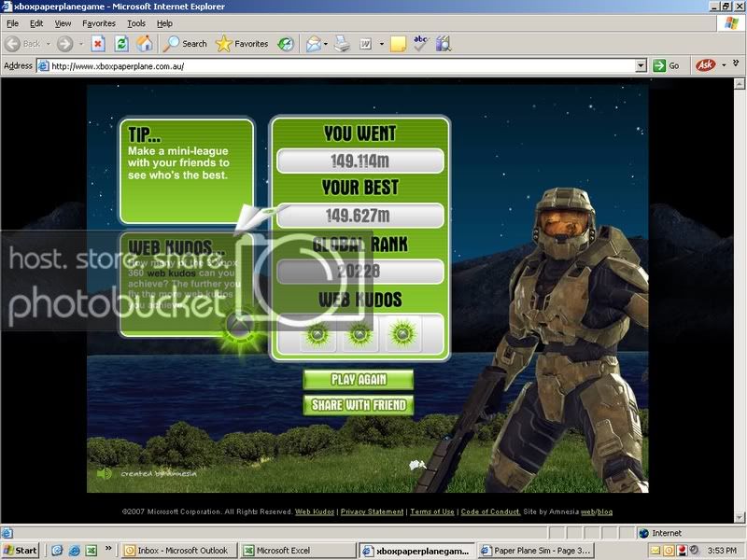This screenshot has height=560, width=747.
Task: Expand the Edit with Word dropdown arrow
Action: (x=382, y=44)
